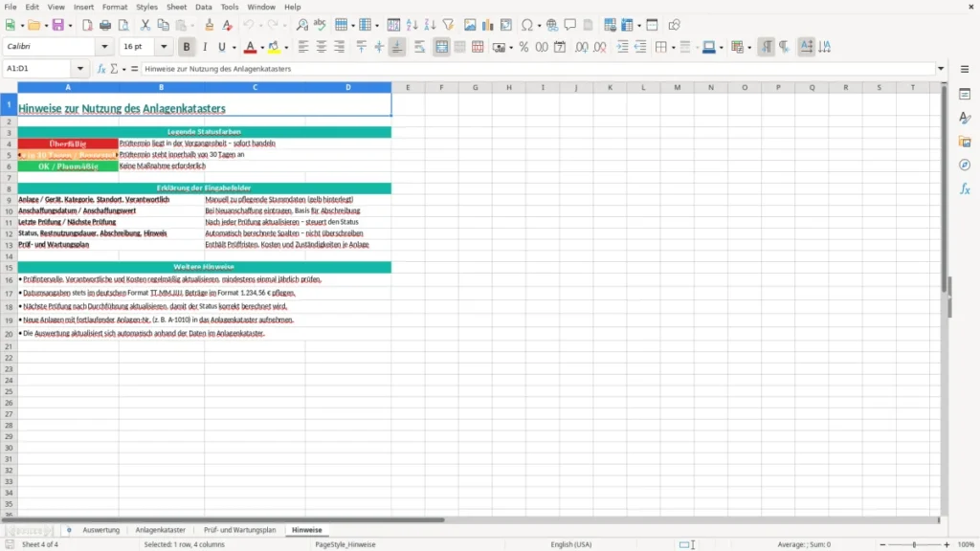This screenshot has width=980, height=551.
Task: Open underline style dropdown arrow
Action: coord(234,48)
